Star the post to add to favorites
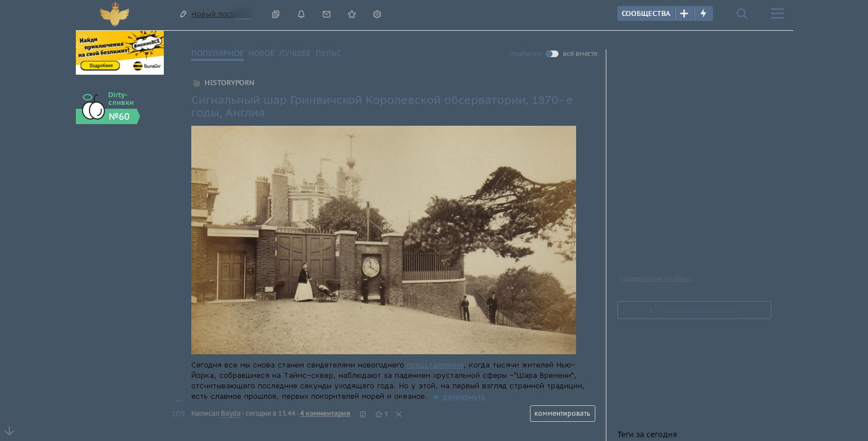Viewport: 868px width, 441px height. tap(378, 414)
